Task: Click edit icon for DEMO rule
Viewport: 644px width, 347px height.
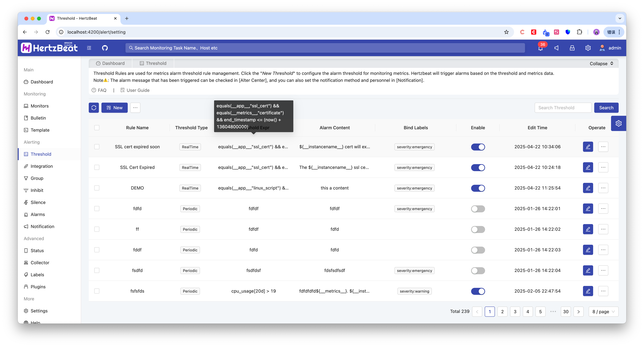Action: (x=588, y=188)
